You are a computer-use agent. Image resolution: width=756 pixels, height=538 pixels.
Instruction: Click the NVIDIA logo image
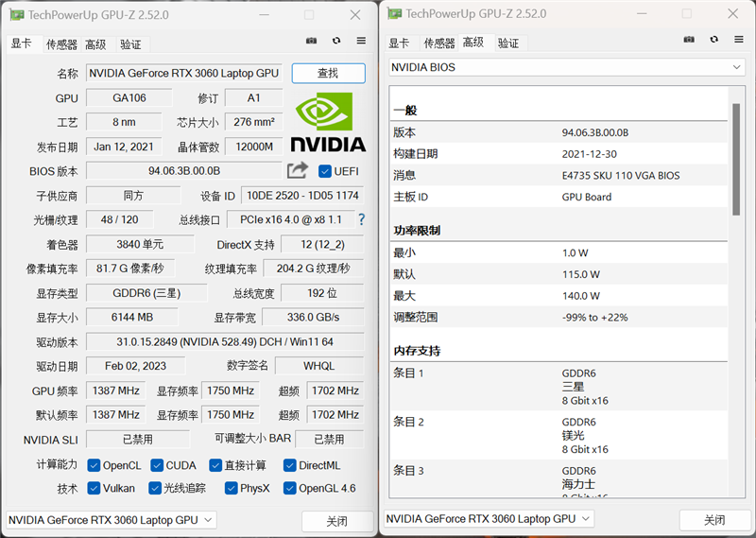pyautogui.click(x=328, y=123)
